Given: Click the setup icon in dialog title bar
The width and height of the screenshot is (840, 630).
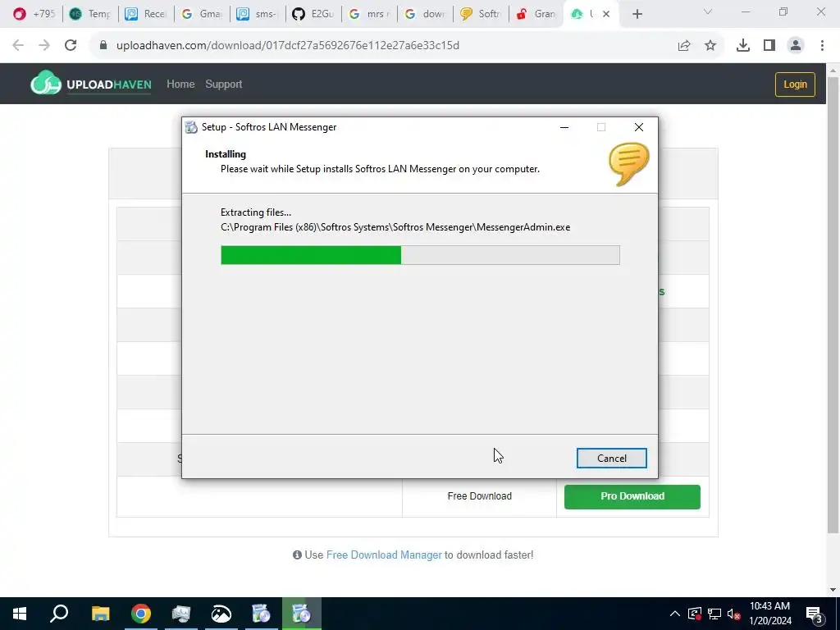Looking at the screenshot, I should coord(191,127).
